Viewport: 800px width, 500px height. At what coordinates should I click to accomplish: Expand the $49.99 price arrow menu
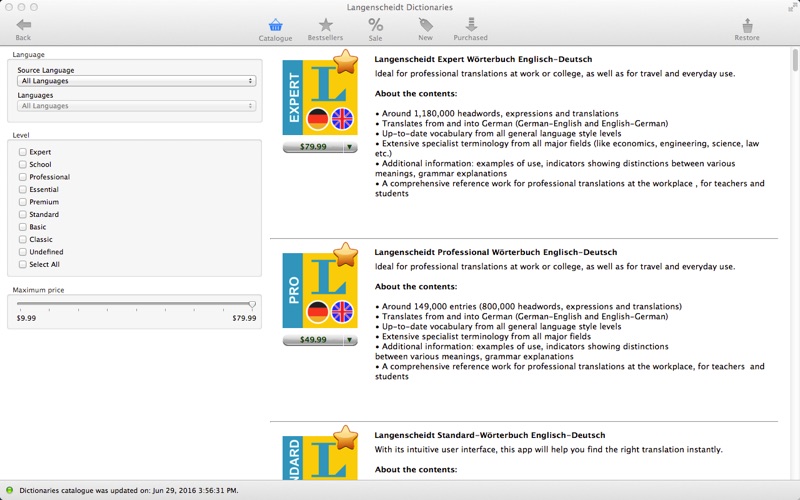coord(349,340)
